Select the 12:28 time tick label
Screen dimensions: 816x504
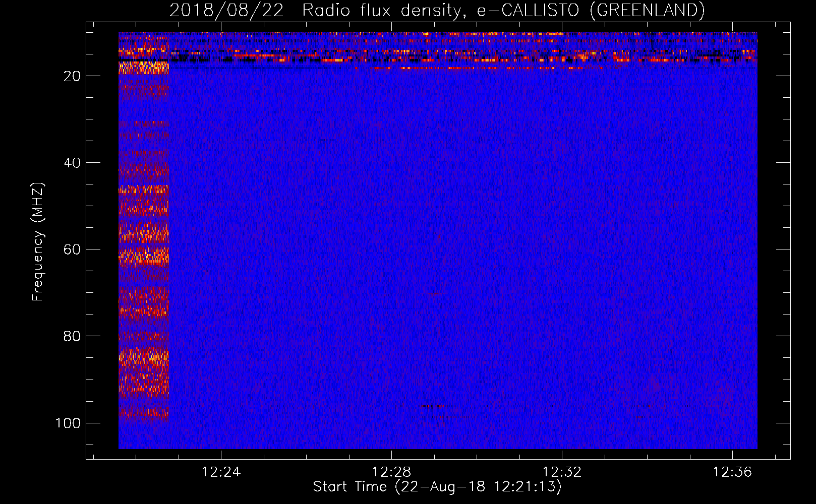pyautogui.click(x=391, y=472)
